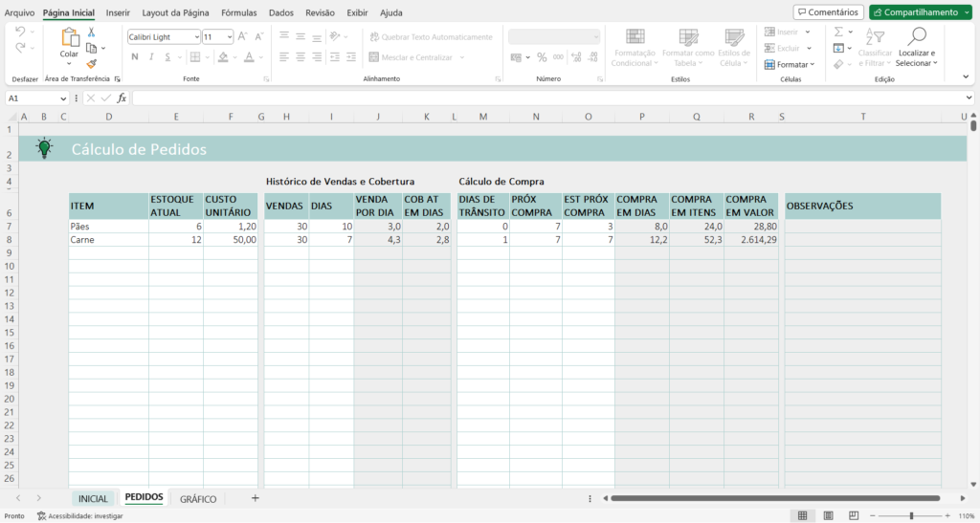Image resolution: width=980 pixels, height=523 pixels.
Task: Toggle middle vertical alignment
Action: (301, 37)
